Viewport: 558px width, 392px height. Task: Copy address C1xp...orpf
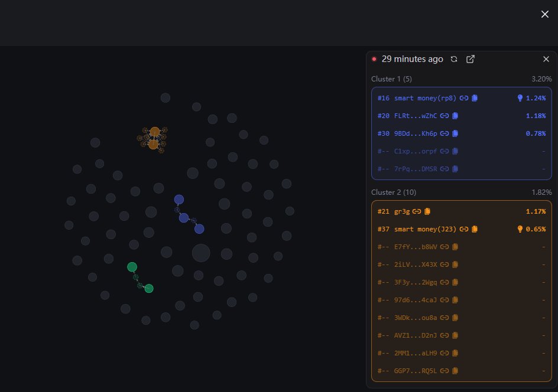point(455,151)
